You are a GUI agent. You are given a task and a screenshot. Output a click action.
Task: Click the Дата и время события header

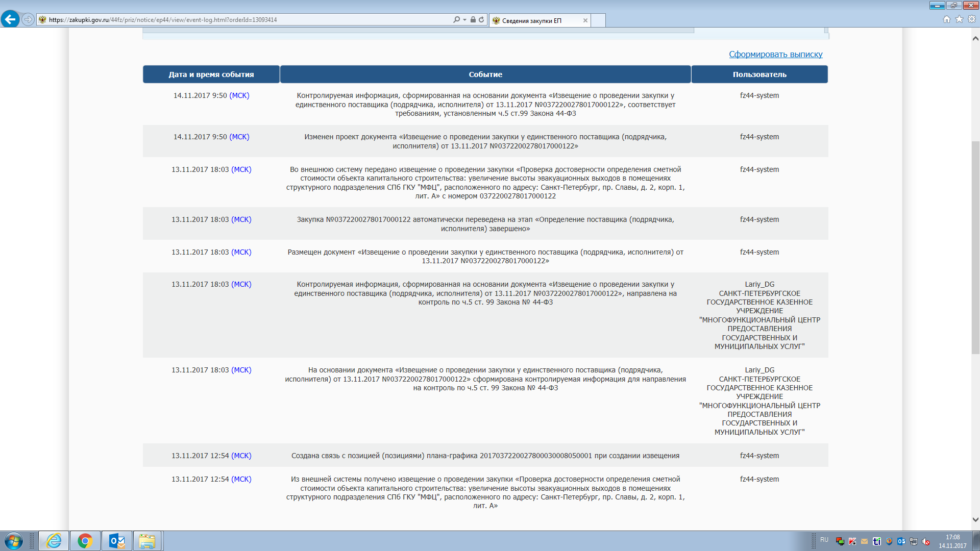pyautogui.click(x=211, y=74)
